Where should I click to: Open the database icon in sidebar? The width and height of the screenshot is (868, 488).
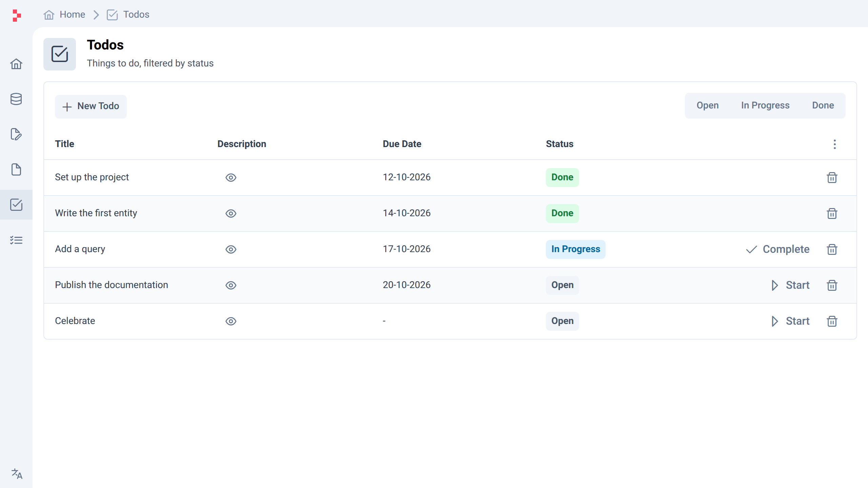point(16,99)
